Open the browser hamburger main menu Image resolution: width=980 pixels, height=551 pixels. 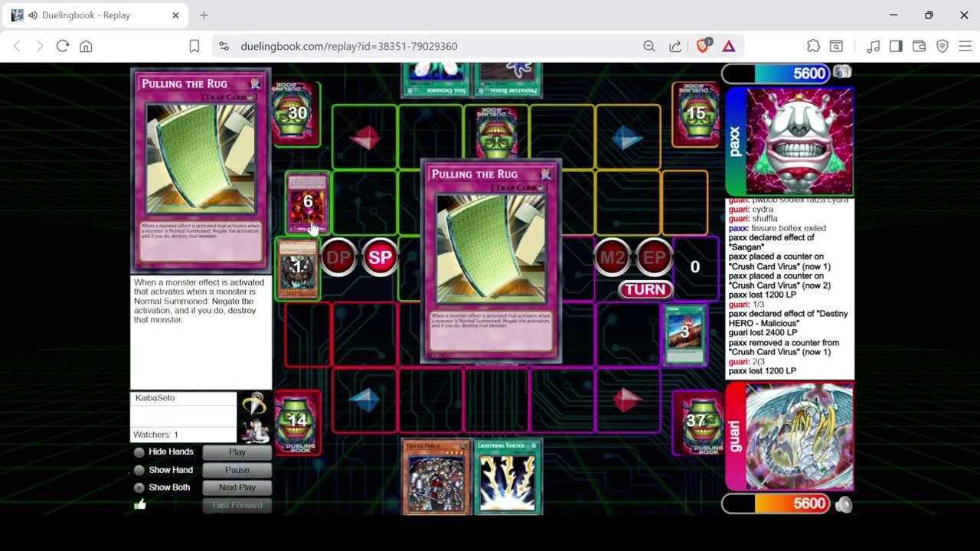point(965,46)
